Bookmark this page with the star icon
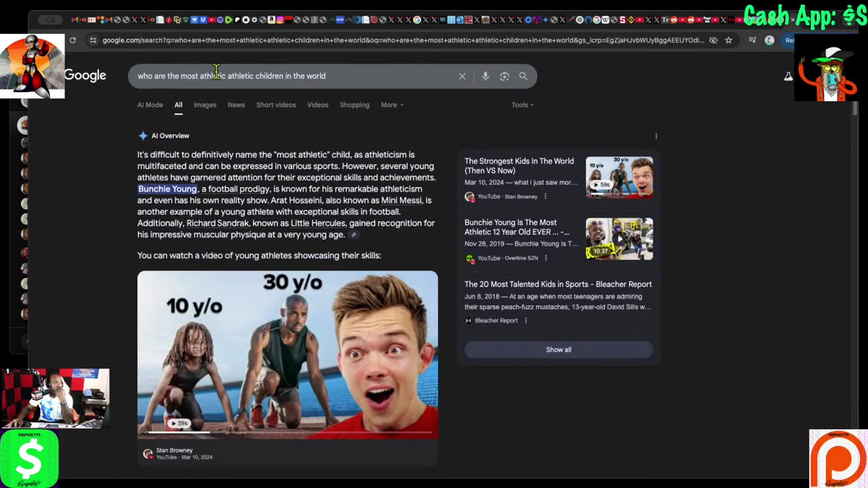 tap(728, 40)
